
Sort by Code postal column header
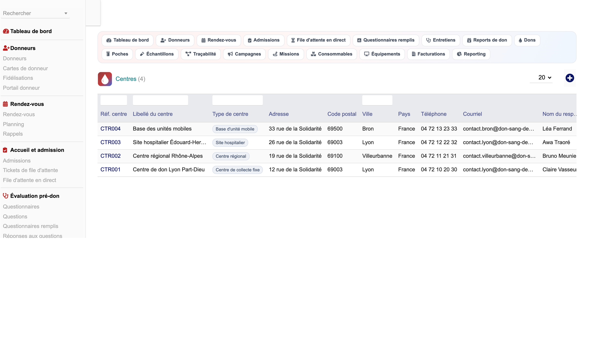click(342, 114)
